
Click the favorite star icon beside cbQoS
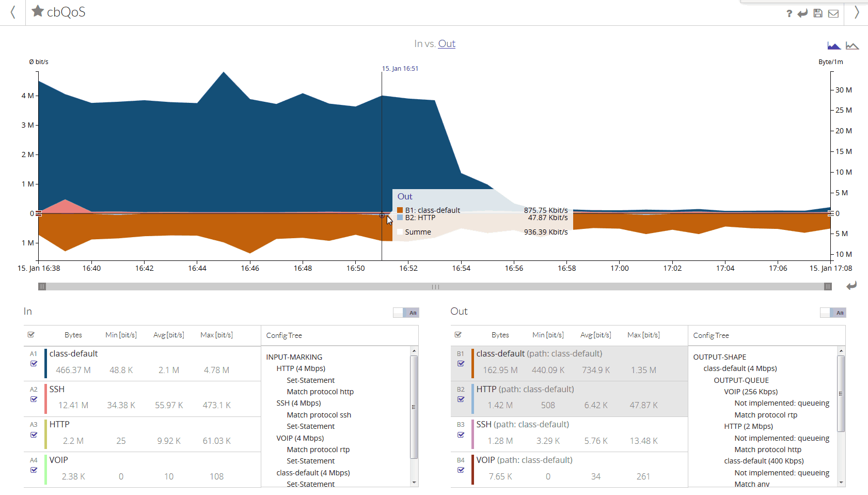[x=37, y=11]
